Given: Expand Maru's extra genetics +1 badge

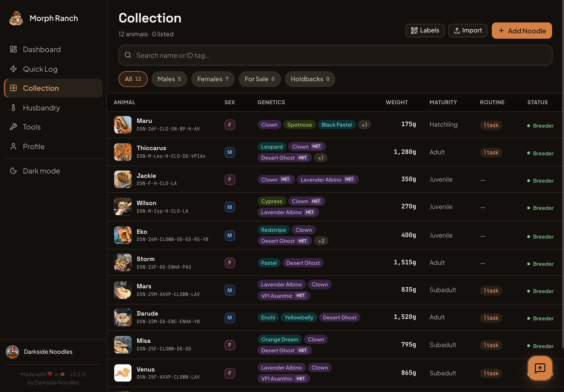Looking at the screenshot, I should (364, 125).
